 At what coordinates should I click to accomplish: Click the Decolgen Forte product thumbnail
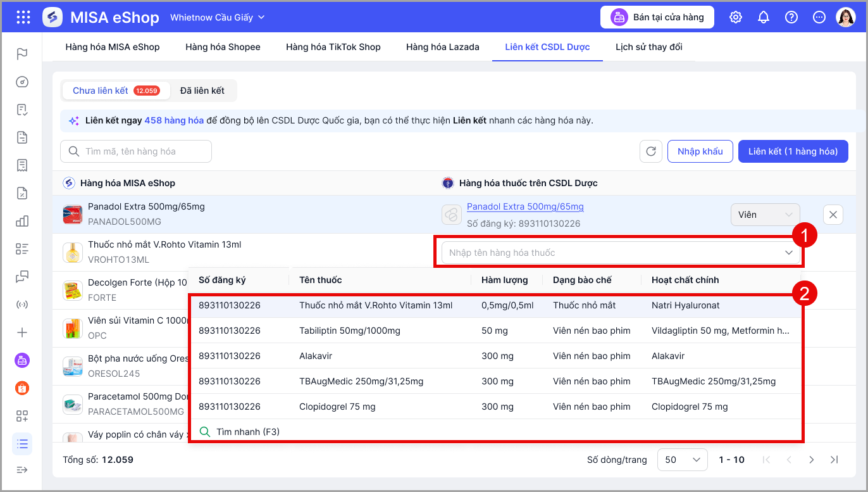click(x=73, y=291)
